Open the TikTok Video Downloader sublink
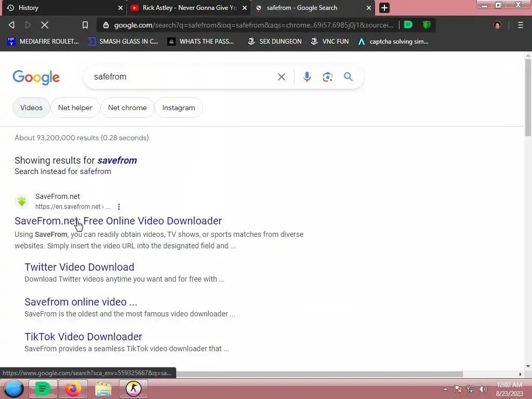The width and height of the screenshot is (532, 399). (83, 337)
